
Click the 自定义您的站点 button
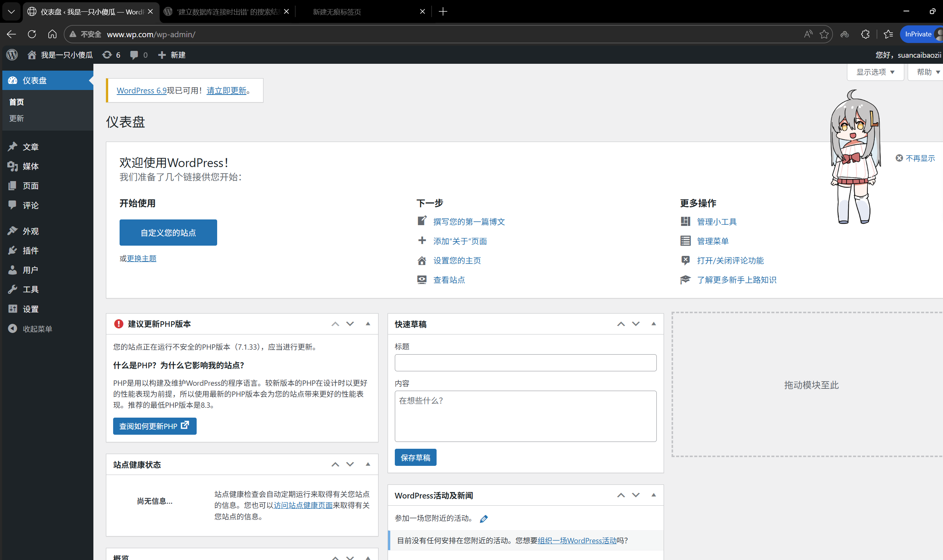click(x=168, y=232)
